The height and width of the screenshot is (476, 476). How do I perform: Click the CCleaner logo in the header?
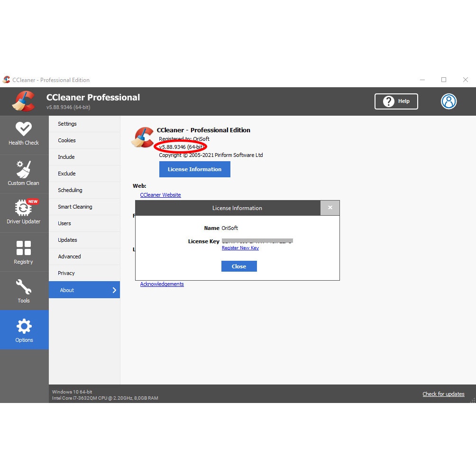click(23, 101)
